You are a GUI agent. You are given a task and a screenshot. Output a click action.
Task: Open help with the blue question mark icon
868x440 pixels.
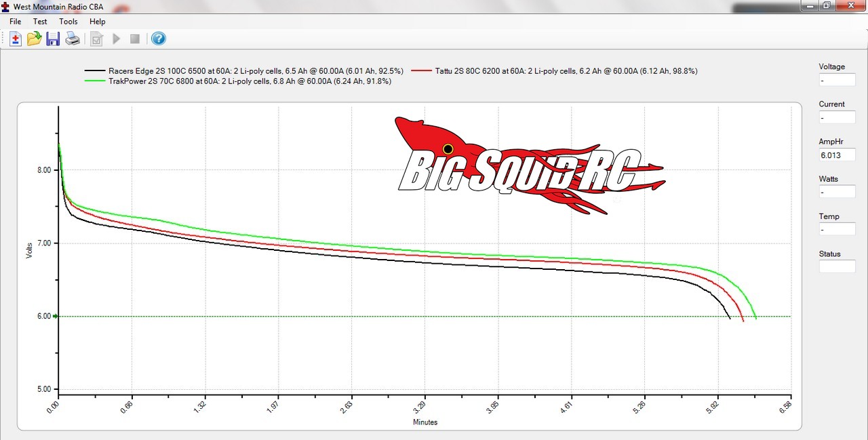[x=158, y=39]
